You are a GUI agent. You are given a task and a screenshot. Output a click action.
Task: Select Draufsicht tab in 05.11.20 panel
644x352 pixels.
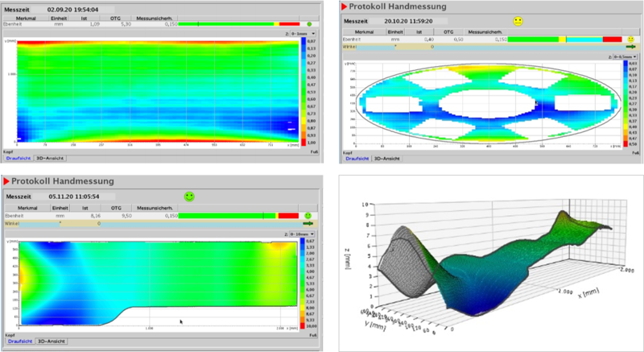(x=20, y=342)
